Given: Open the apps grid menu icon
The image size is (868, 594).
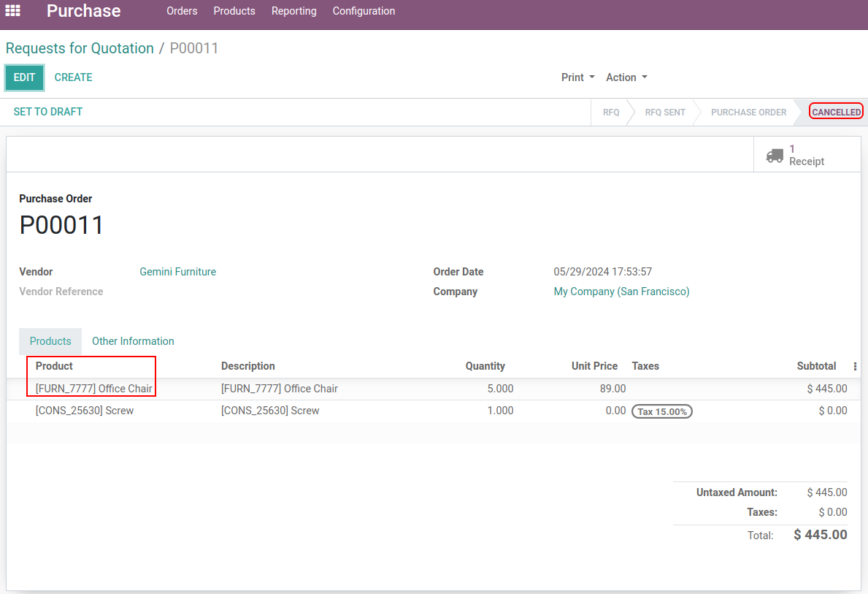Looking at the screenshot, I should pos(13,11).
